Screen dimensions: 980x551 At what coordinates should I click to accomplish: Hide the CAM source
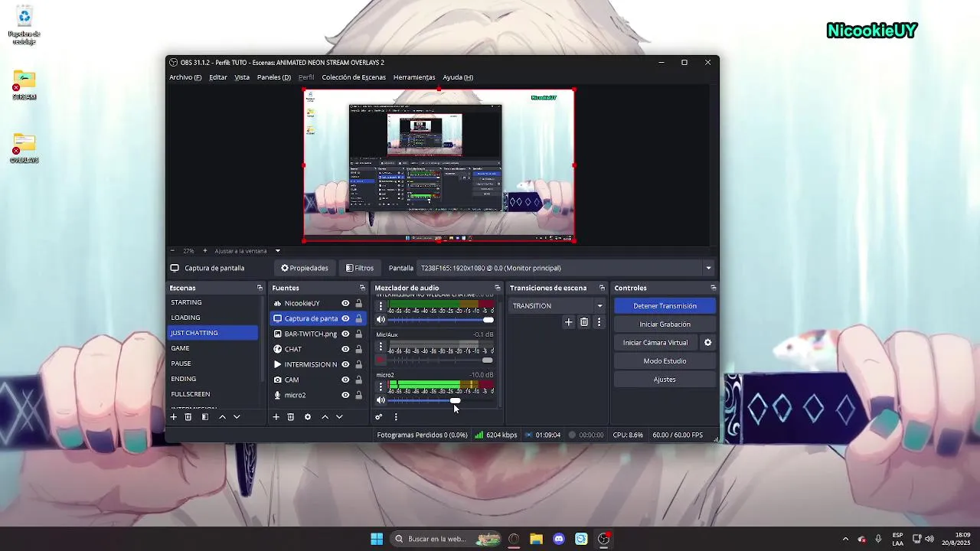click(345, 380)
